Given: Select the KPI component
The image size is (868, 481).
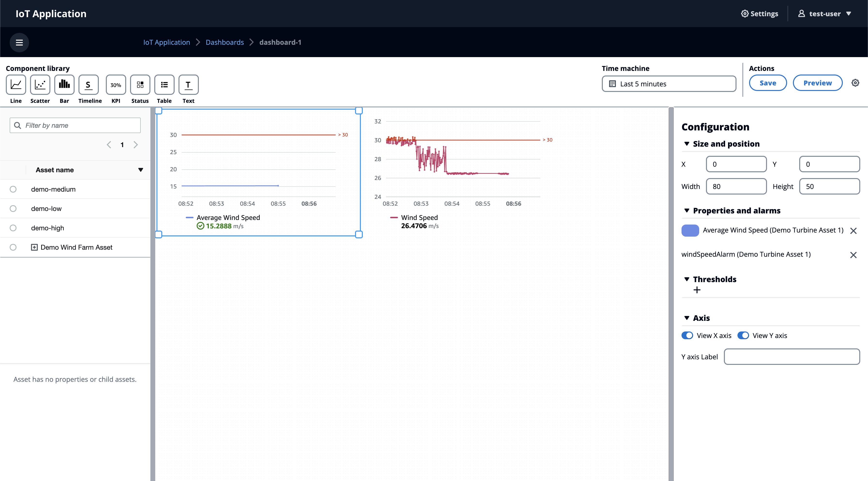Looking at the screenshot, I should 116,85.
